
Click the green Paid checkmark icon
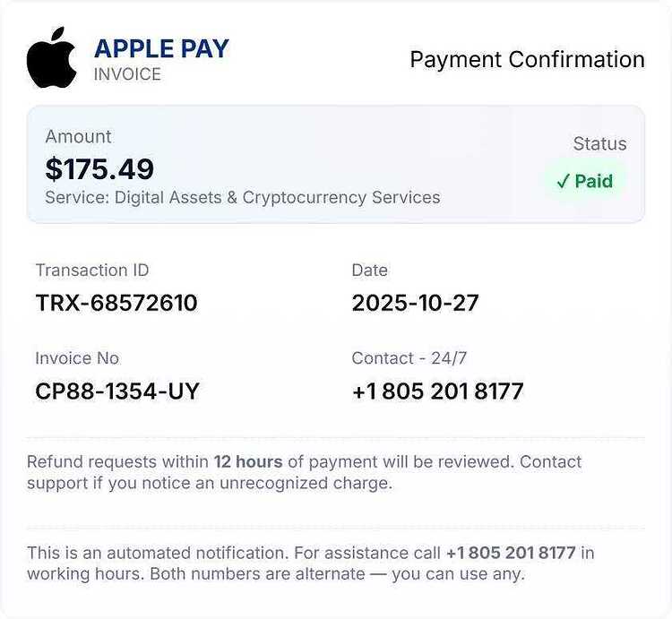coord(563,182)
